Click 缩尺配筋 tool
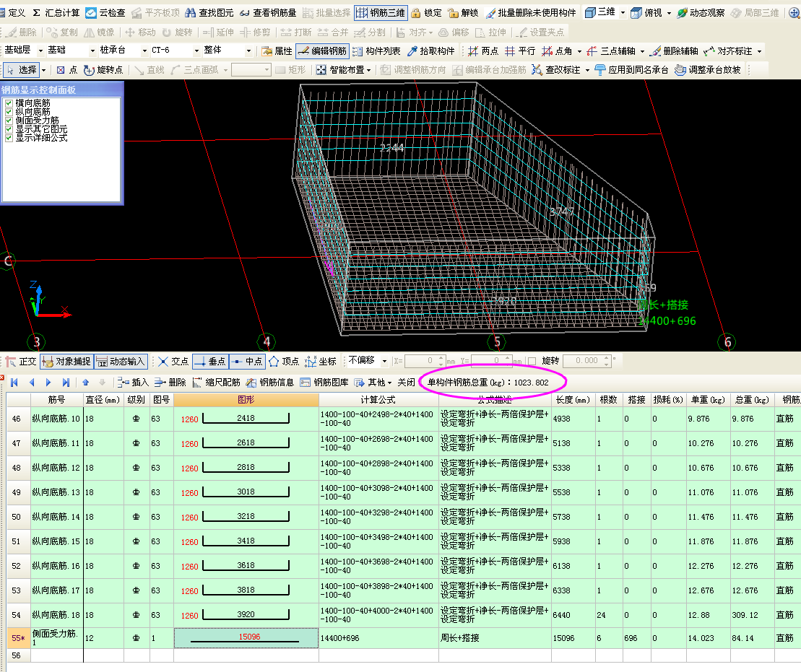This screenshot has height=672, width=801. (216, 382)
